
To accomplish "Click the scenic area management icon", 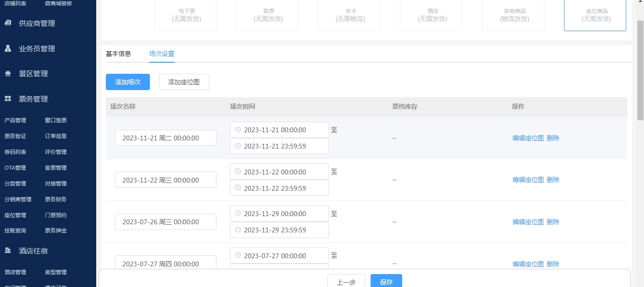I will click(8, 74).
